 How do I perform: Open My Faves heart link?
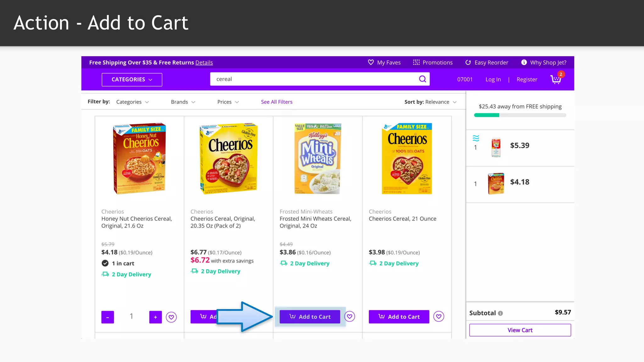click(384, 62)
